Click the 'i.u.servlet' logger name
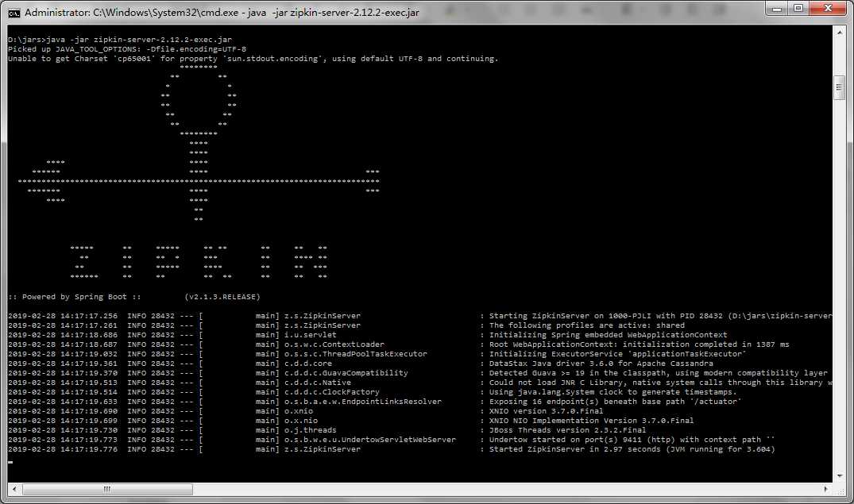The image size is (854, 504). [311, 335]
